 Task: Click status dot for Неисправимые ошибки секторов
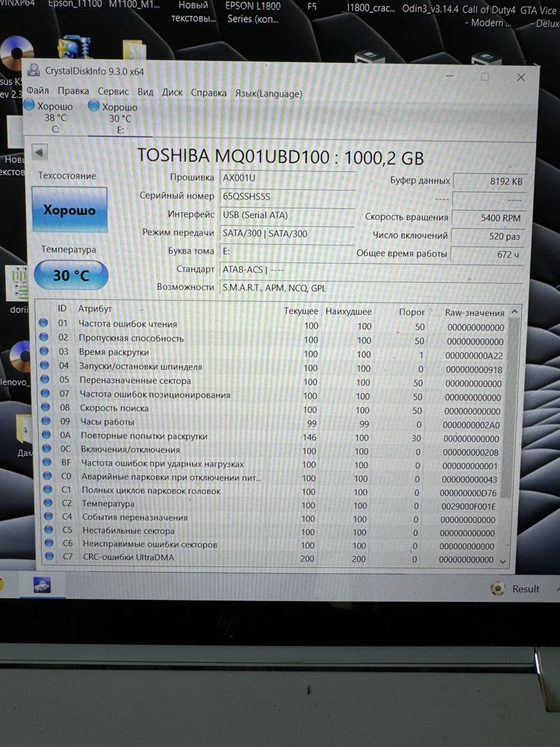point(49,542)
